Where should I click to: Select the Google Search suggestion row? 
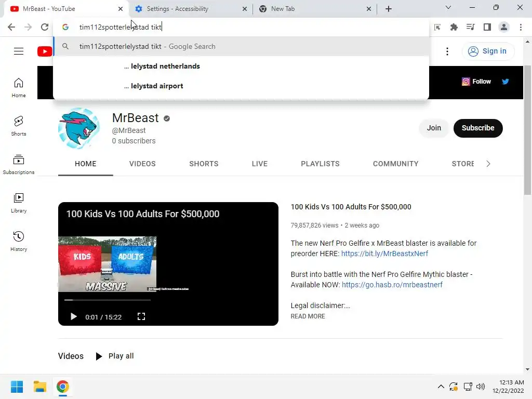241,46
